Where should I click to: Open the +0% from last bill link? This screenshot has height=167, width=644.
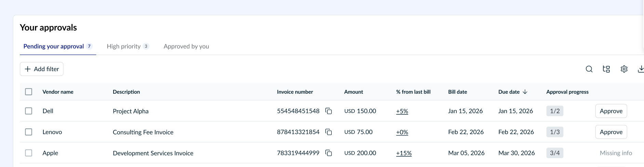(402, 132)
